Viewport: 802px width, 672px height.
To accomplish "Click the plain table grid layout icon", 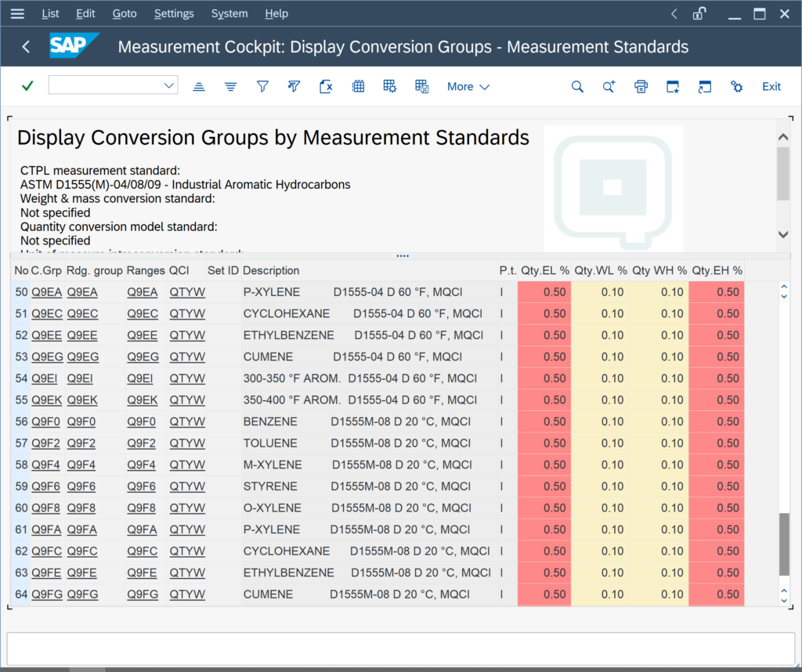I will point(358,86).
